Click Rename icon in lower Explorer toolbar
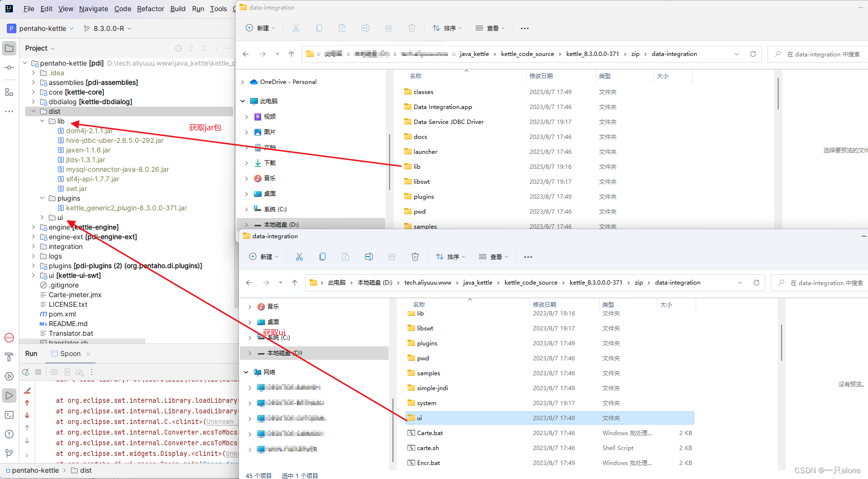Viewport: 868px width, 479px height. coord(369,257)
